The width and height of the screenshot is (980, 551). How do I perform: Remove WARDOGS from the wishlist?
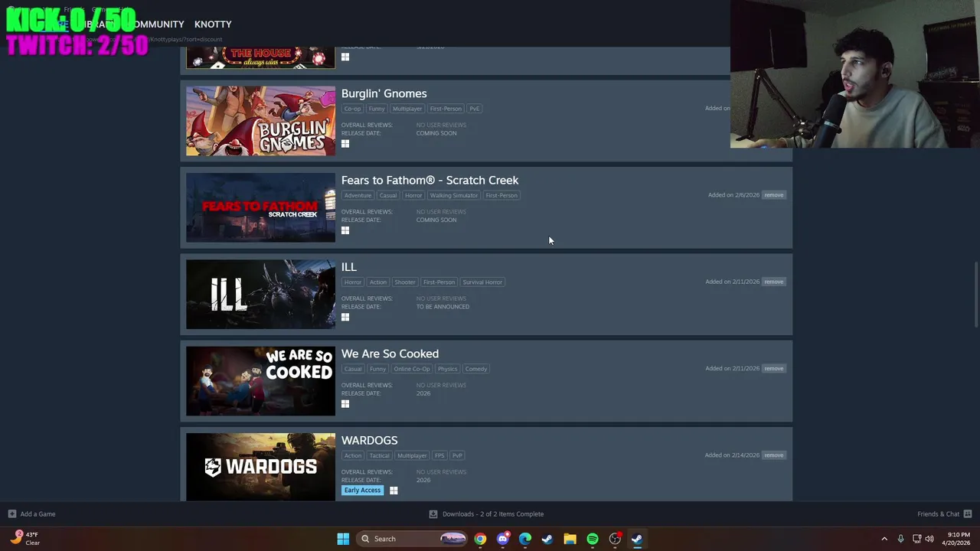pos(773,455)
